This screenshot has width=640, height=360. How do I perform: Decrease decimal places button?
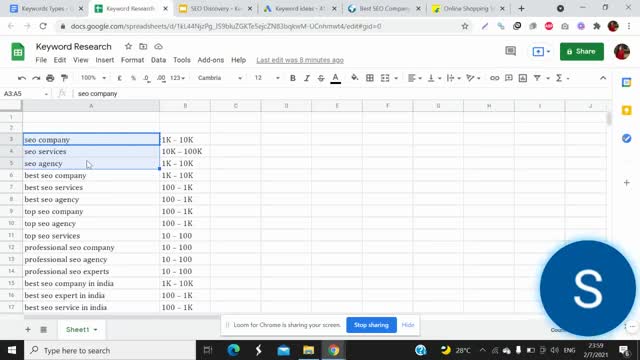pos(147,78)
